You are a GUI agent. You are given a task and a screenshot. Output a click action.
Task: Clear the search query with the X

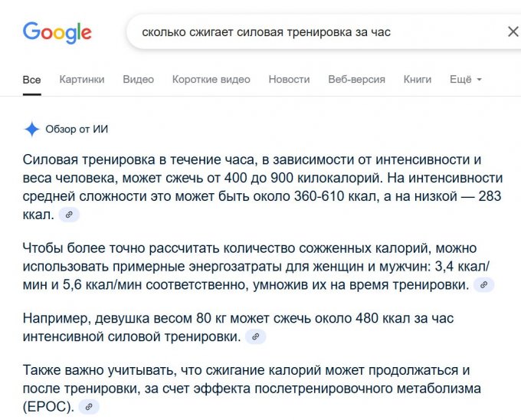[513, 32]
